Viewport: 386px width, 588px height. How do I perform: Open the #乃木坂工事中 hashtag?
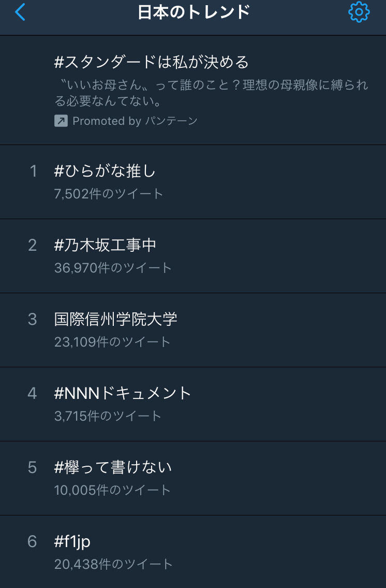click(x=105, y=245)
